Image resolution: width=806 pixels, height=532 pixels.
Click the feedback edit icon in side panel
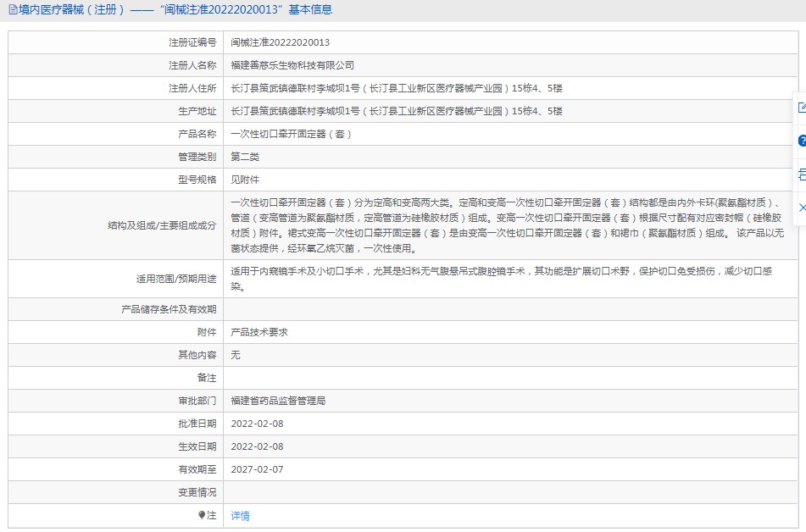[x=802, y=108]
